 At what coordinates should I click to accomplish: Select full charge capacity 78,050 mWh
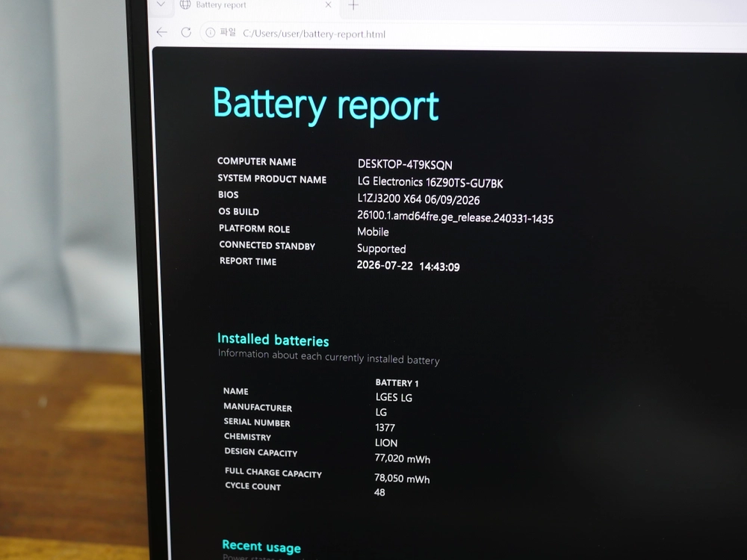402,479
